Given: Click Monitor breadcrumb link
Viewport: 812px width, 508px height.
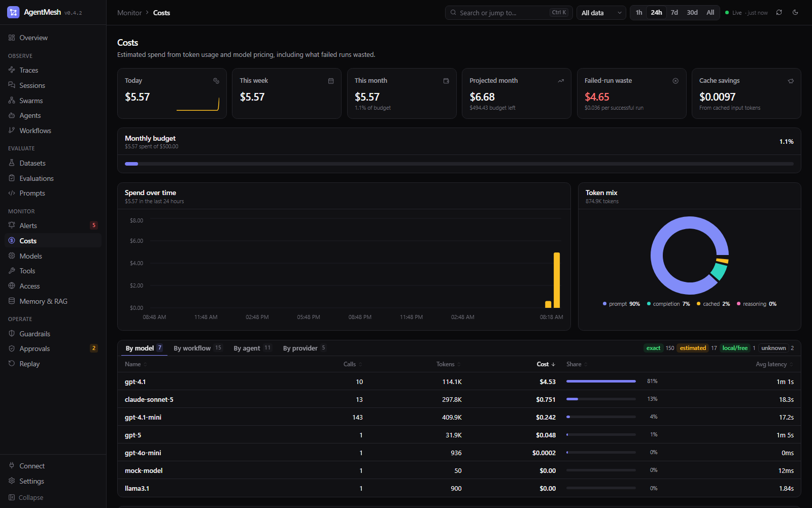Looking at the screenshot, I should coord(129,13).
